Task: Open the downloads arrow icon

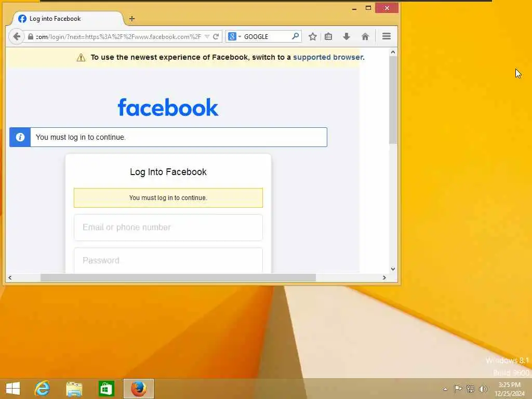Action: [x=347, y=36]
